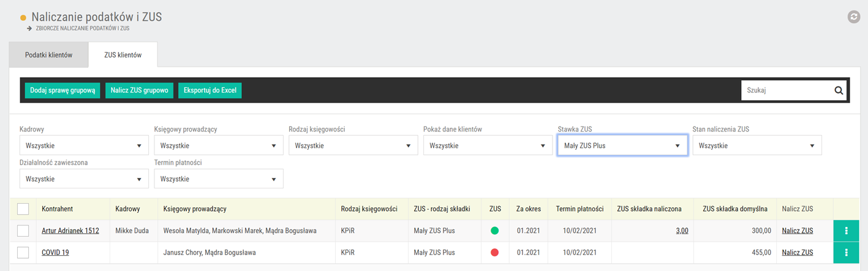The width and height of the screenshot is (868, 271).
Task: Switch to Podatki klientów tab
Action: coord(49,55)
